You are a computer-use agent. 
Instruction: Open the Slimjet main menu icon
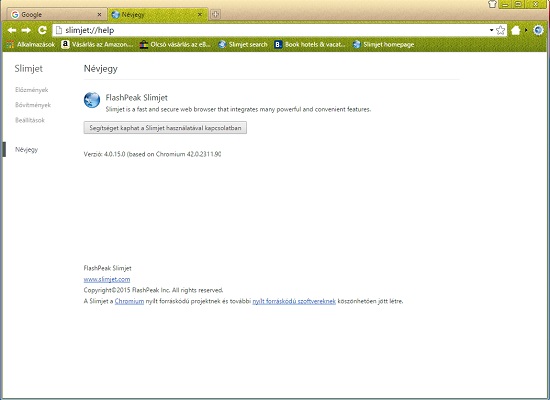pyautogui.click(x=538, y=30)
